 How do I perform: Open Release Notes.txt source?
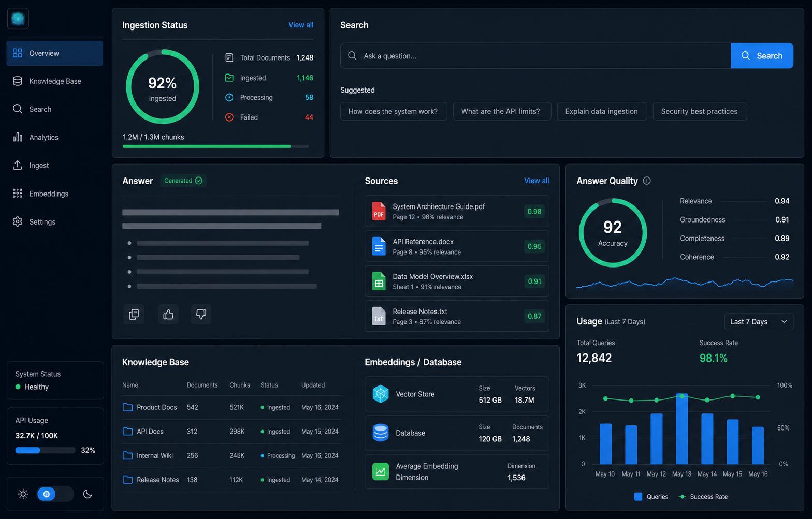tap(457, 316)
